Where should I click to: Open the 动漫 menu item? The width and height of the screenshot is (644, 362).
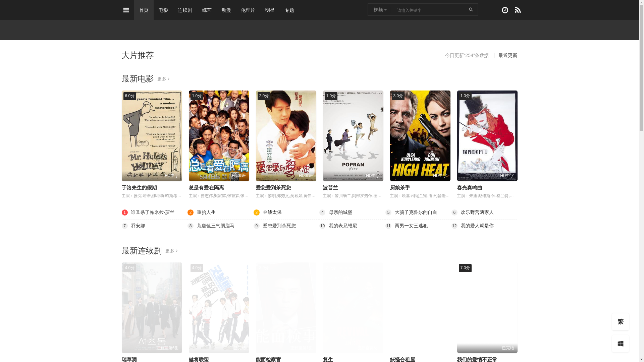(226, 10)
